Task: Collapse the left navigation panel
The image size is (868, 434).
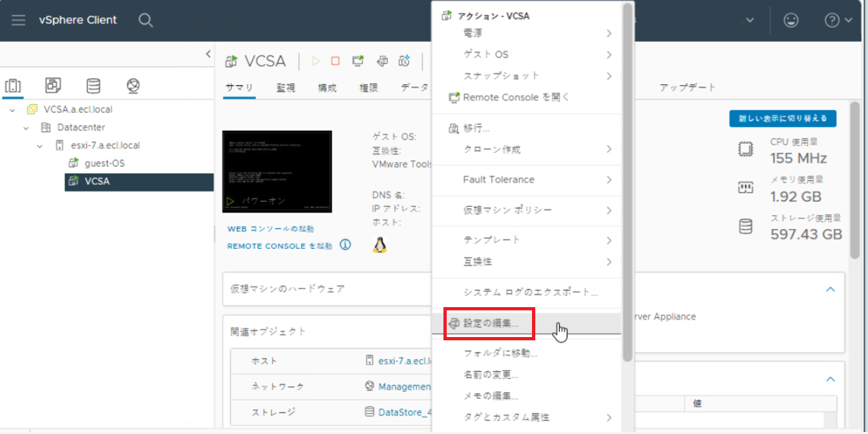Action: [208, 54]
